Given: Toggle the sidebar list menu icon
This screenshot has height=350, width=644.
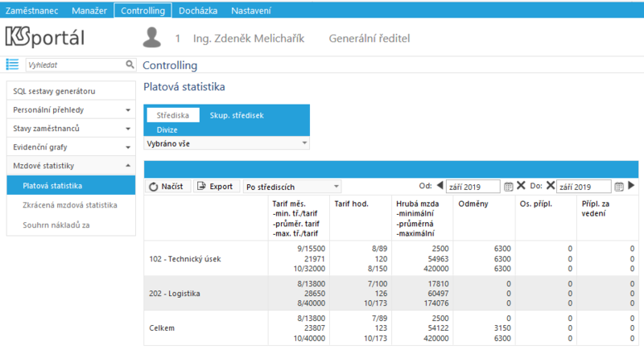Looking at the screenshot, I should 12,64.
